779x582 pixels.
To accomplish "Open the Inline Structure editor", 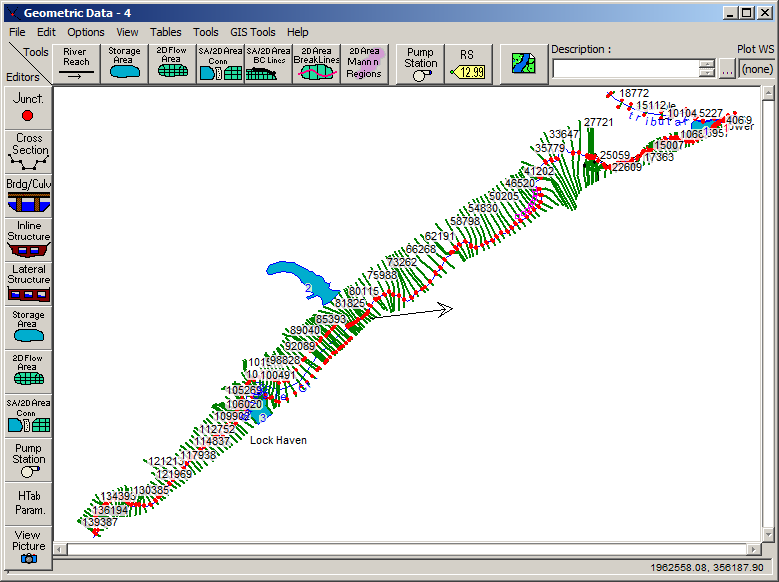I will pos(28,239).
